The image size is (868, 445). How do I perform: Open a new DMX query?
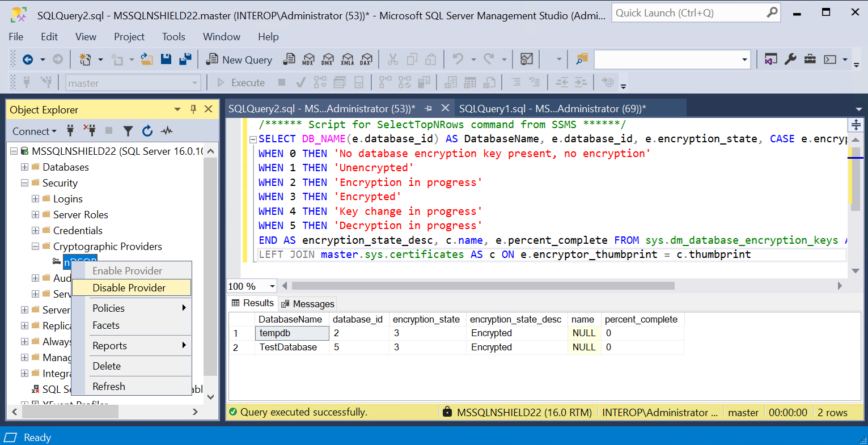328,59
